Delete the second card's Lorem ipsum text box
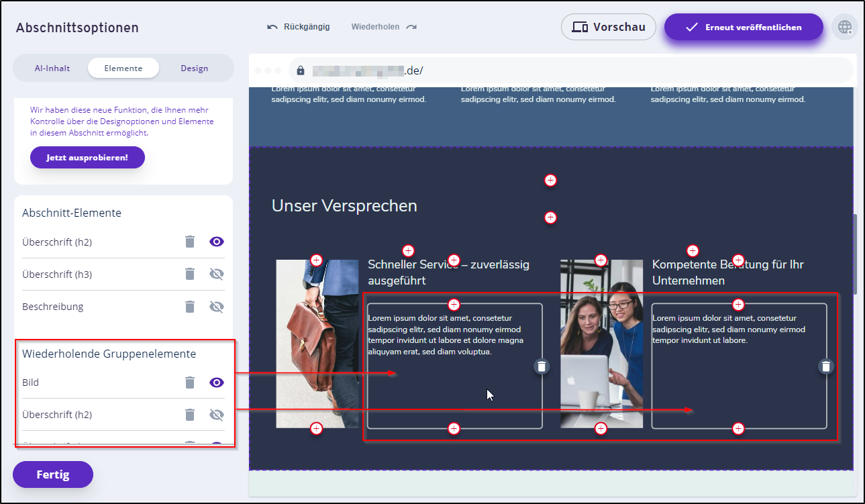Viewport: 865px width, 504px height. (826, 366)
